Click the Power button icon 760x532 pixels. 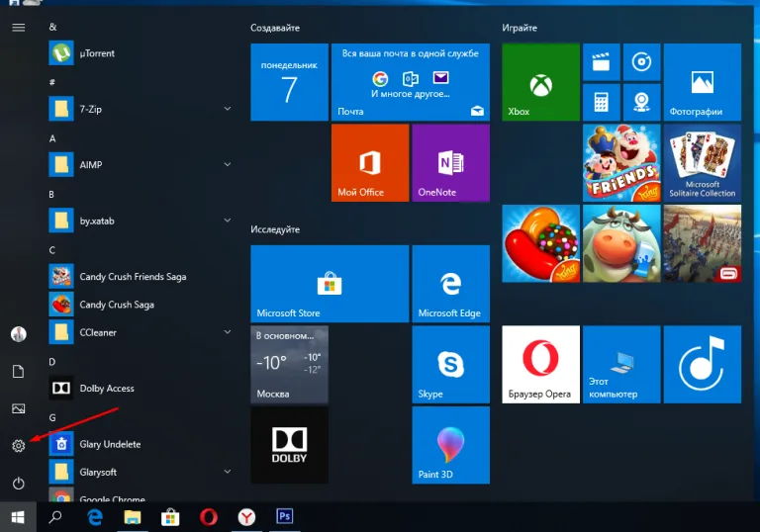click(x=19, y=484)
